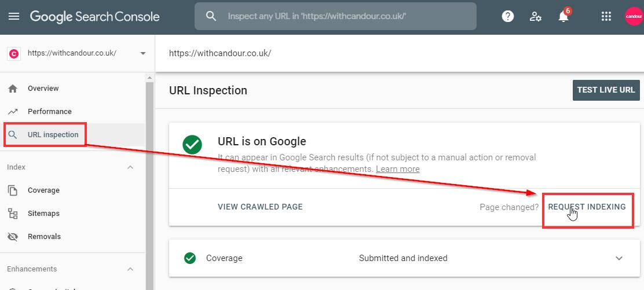Select URL inspection in sidebar
The width and height of the screenshot is (644, 290).
[x=53, y=135]
